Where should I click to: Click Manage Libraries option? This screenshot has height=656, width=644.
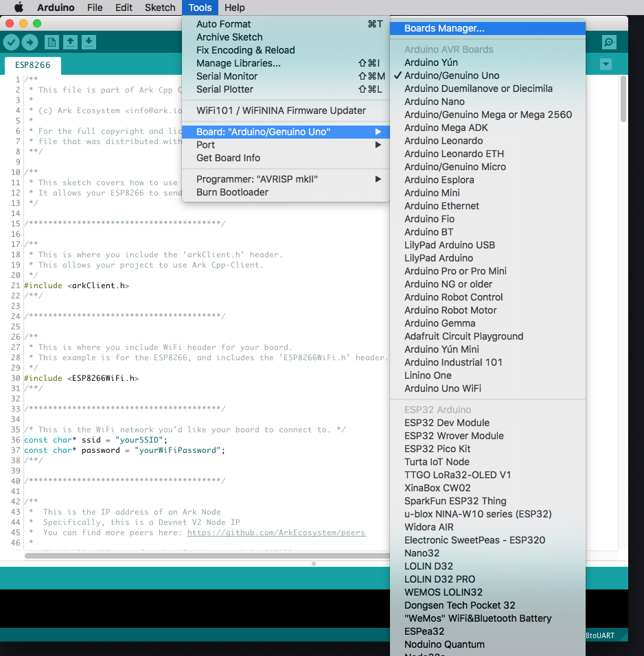coord(238,63)
